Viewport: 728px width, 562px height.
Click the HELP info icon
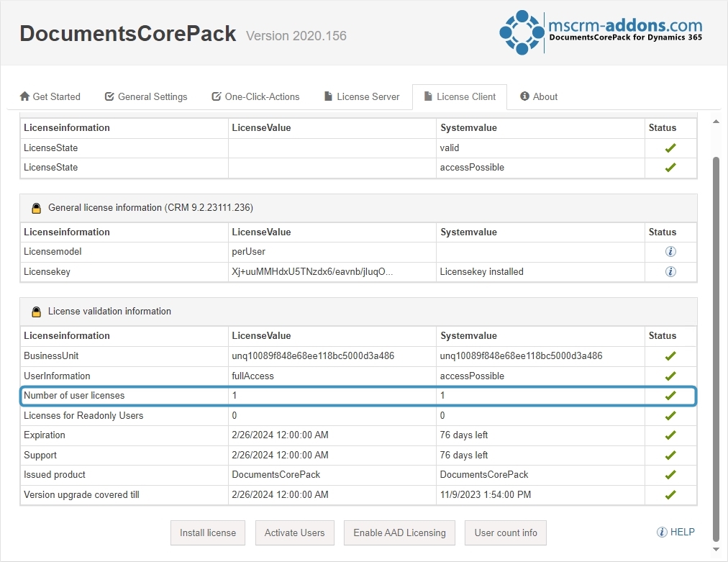pos(662,532)
